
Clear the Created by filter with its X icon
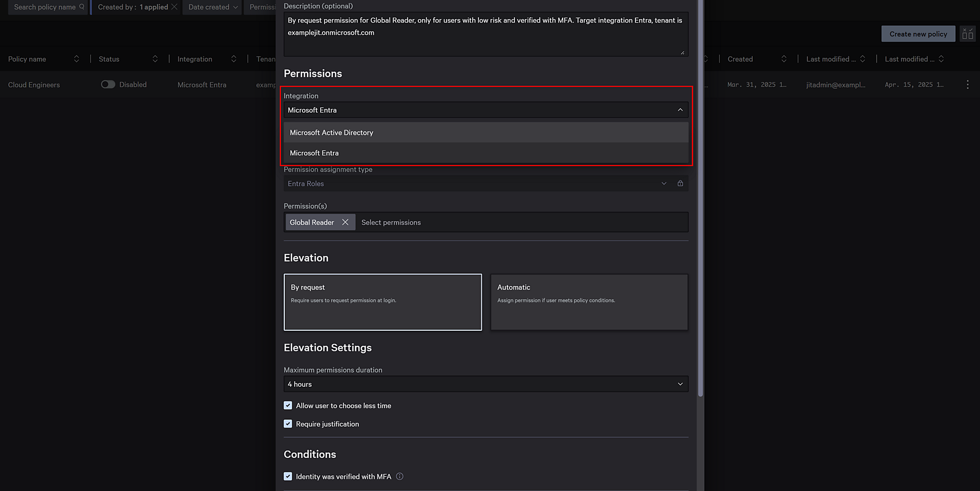pyautogui.click(x=174, y=7)
